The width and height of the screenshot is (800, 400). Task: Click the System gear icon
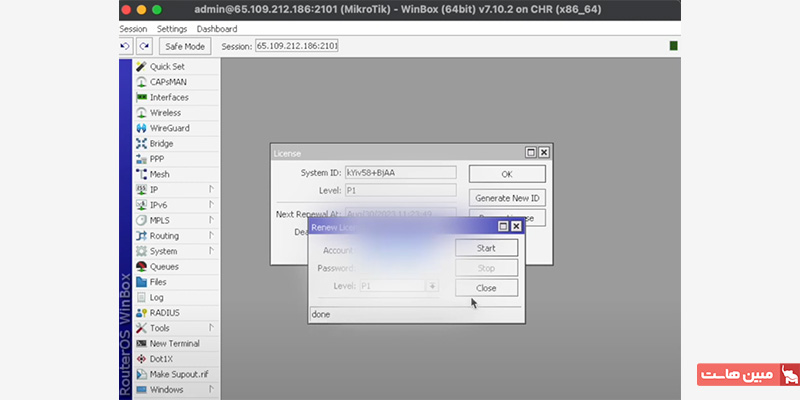(141, 251)
